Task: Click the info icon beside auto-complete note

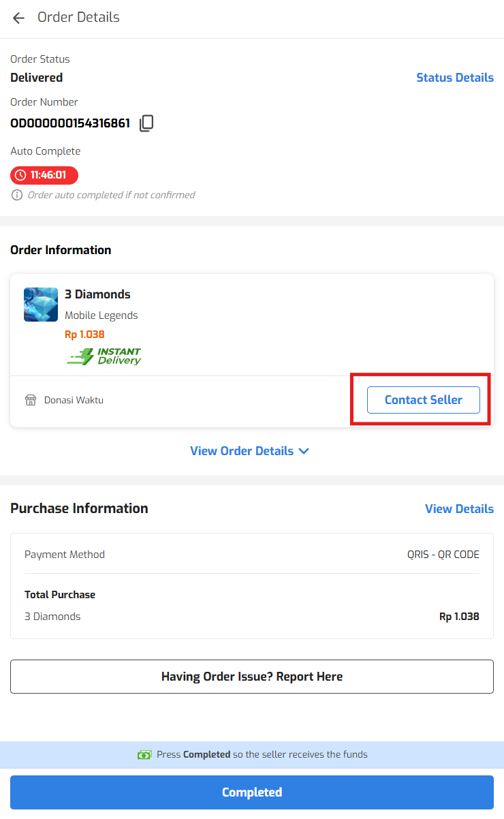Action: tap(17, 196)
